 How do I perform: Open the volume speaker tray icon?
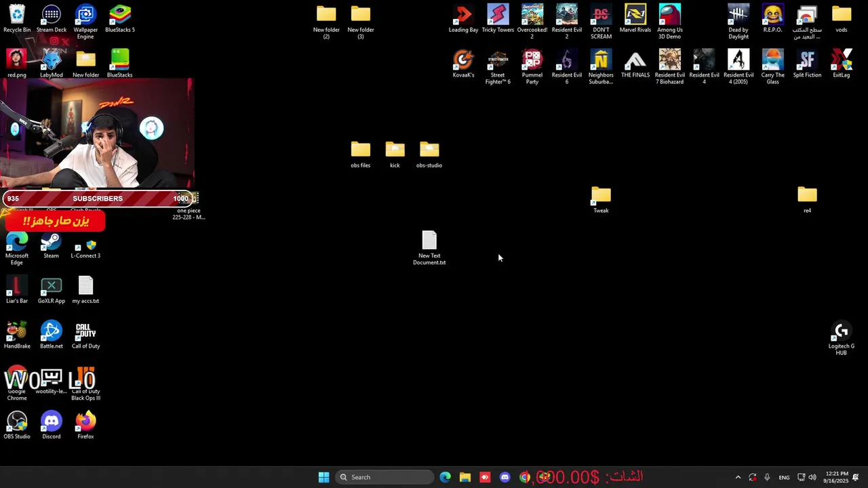(812, 477)
